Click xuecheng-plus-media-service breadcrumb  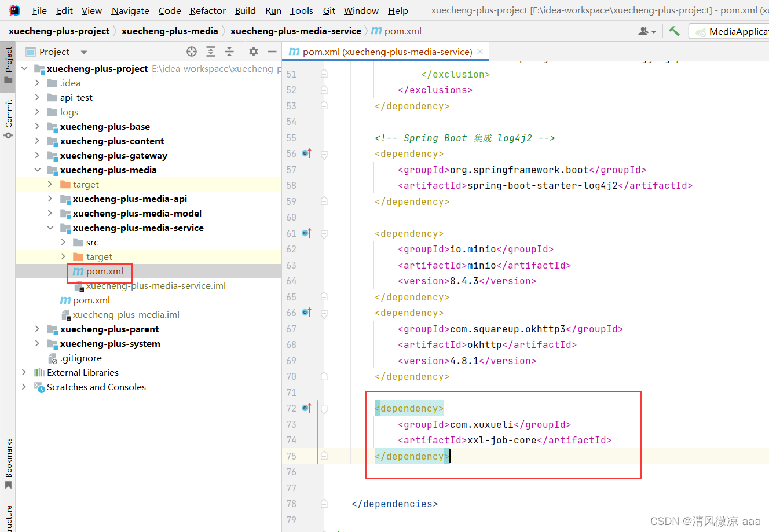(x=295, y=31)
